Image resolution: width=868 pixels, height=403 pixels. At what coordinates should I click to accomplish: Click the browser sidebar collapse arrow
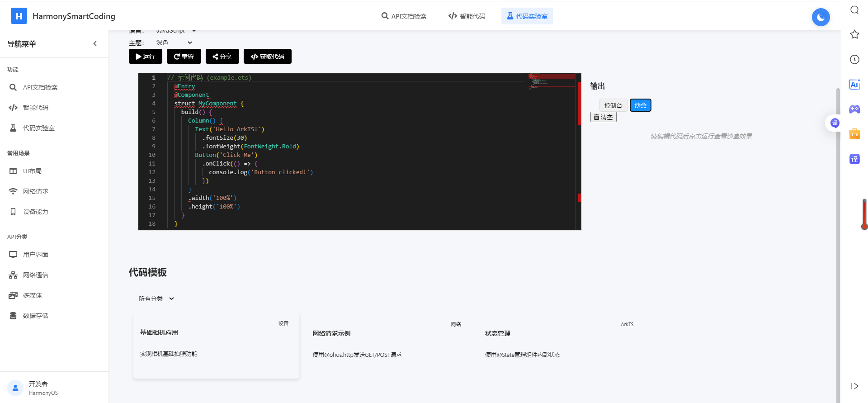(x=854, y=386)
